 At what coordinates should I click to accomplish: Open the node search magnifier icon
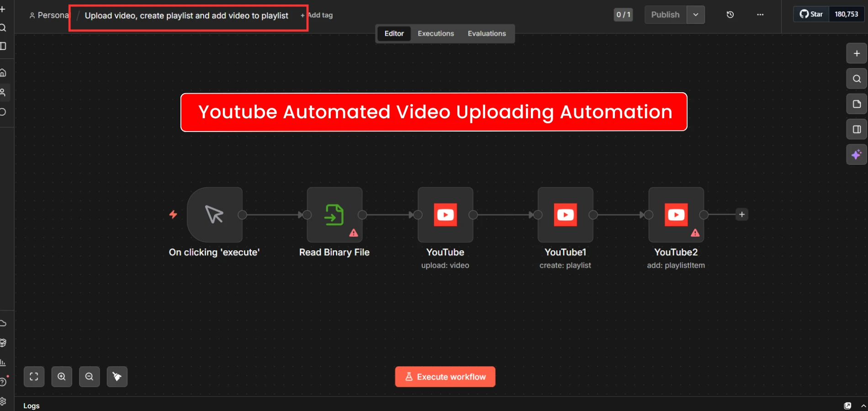857,79
